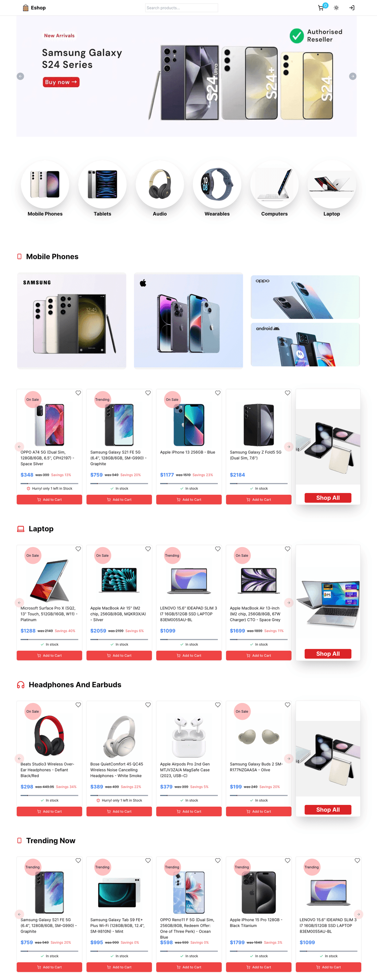Favorite the Apple iPhone 13 heart icon
This screenshot has height=980, width=377.
click(218, 393)
